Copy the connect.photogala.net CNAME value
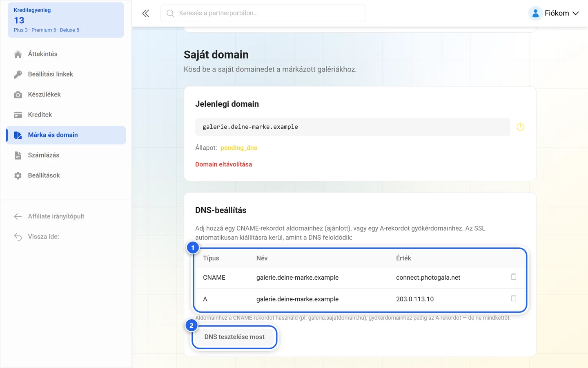588x368 pixels. click(x=513, y=277)
